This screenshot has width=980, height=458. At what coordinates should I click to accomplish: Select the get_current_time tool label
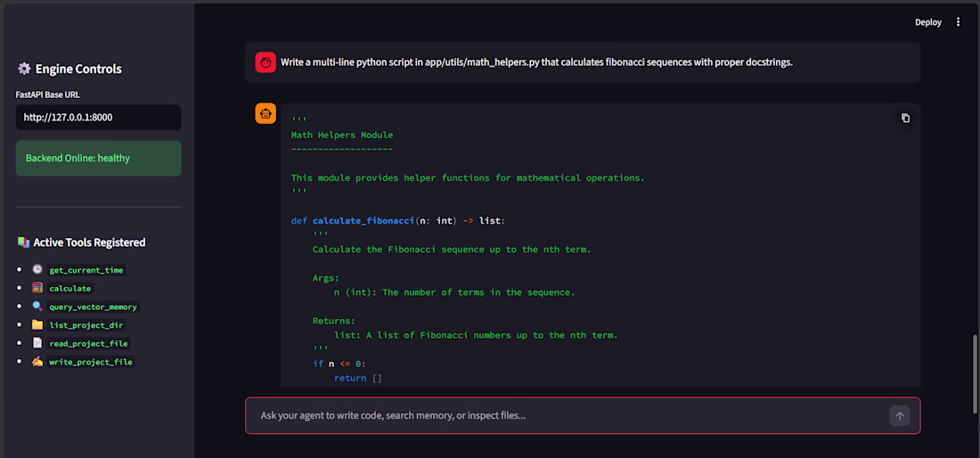tap(87, 270)
